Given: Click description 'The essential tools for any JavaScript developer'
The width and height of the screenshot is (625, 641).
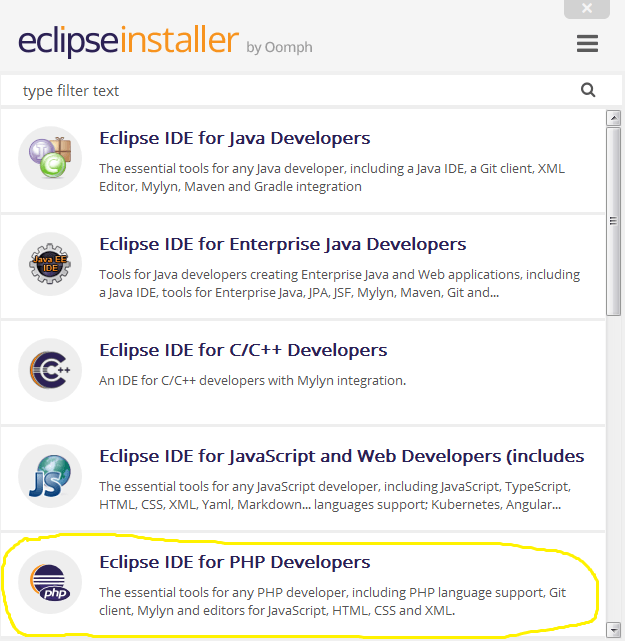Looking at the screenshot, I should 335,495.
